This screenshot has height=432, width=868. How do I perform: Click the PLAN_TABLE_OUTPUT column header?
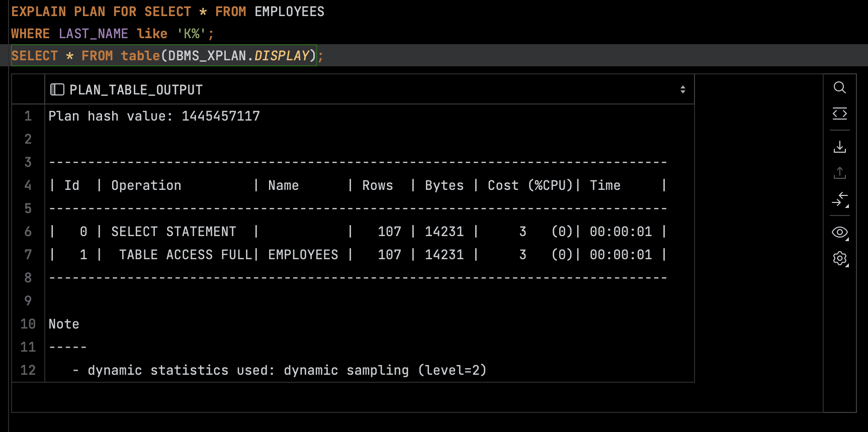[370, 89]
